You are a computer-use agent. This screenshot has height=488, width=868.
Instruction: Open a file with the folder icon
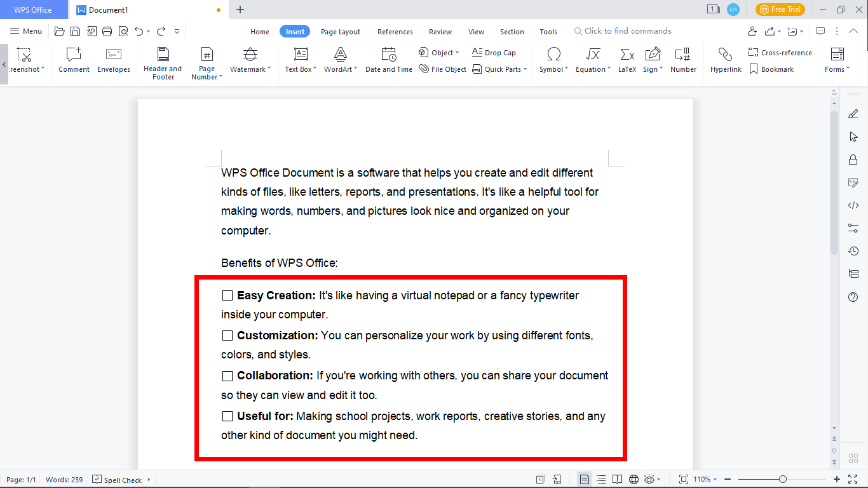(x=60, y=31)
